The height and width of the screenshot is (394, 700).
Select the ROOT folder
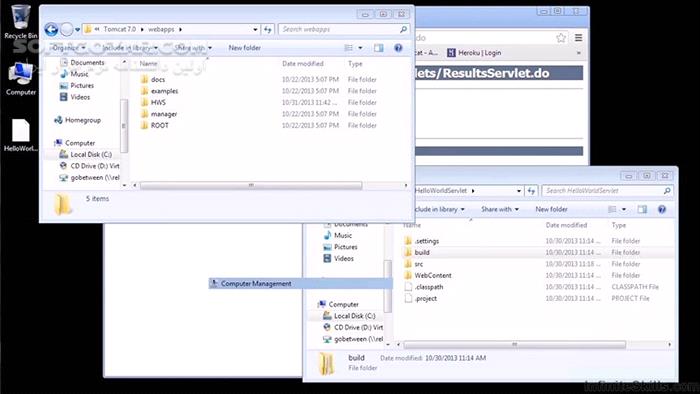(x=159, y=126)
